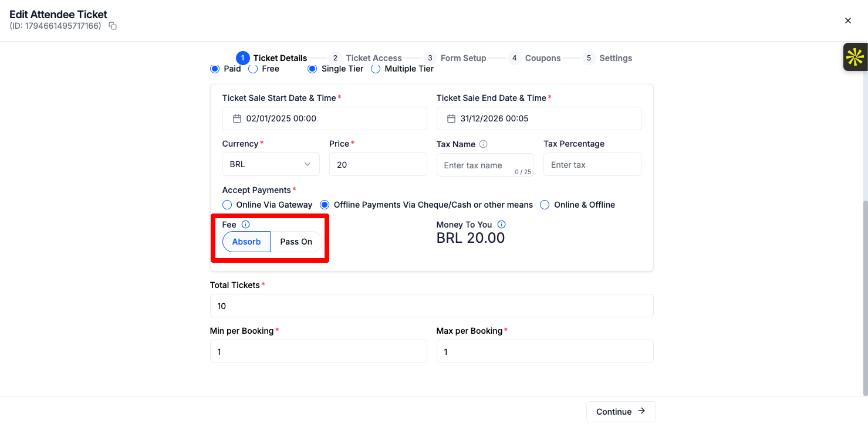Click the page vertical scrollbar
Screen dimensions: 868x427
[865, 297]
